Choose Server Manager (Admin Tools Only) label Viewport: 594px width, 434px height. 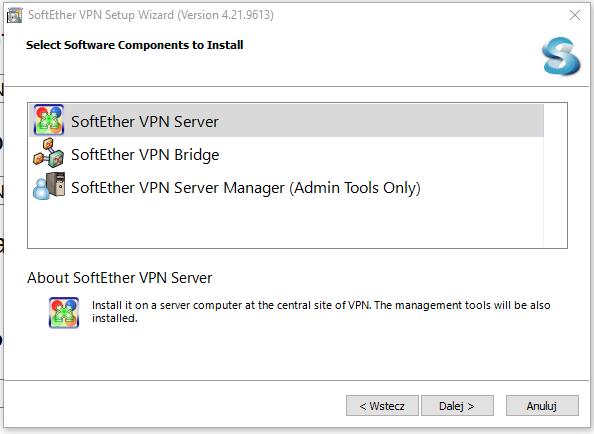tap(246, 188)
